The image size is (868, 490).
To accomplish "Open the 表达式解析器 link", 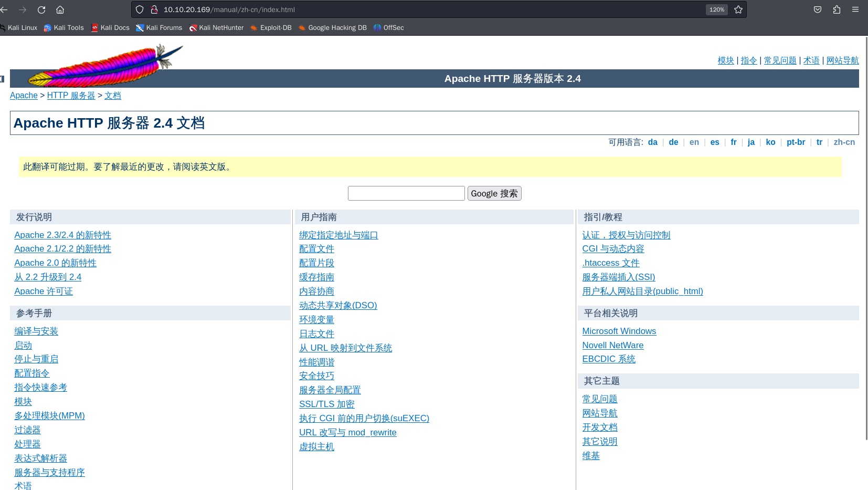I will pos(41,458).
